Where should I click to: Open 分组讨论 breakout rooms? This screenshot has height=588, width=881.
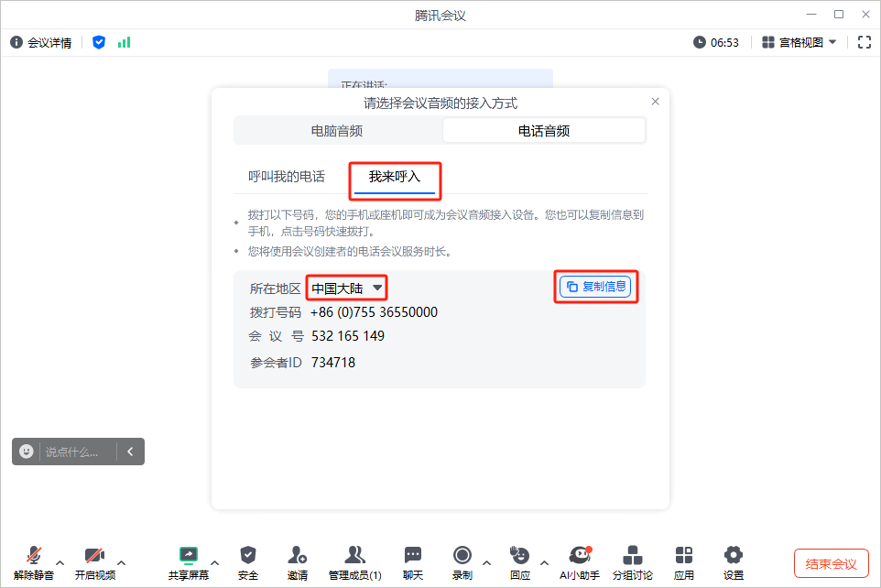(633, 562)
